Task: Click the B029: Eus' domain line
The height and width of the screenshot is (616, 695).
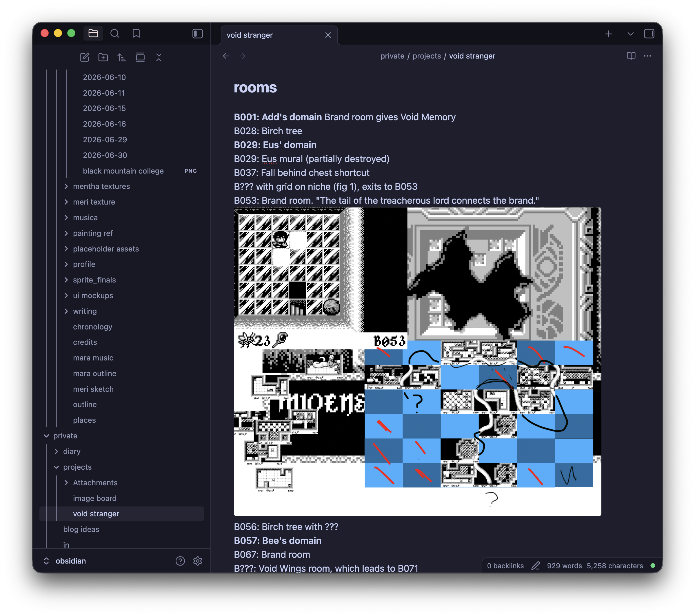Action: tap(275, 145)
